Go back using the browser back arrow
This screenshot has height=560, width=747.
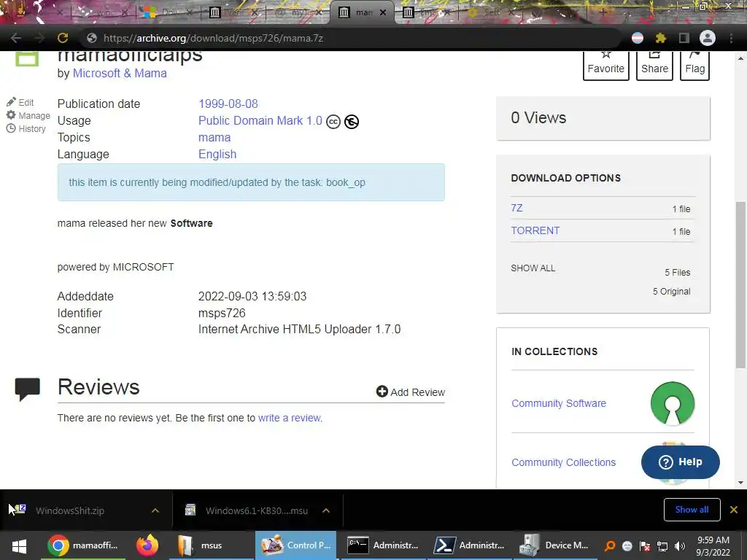point(16,38)
